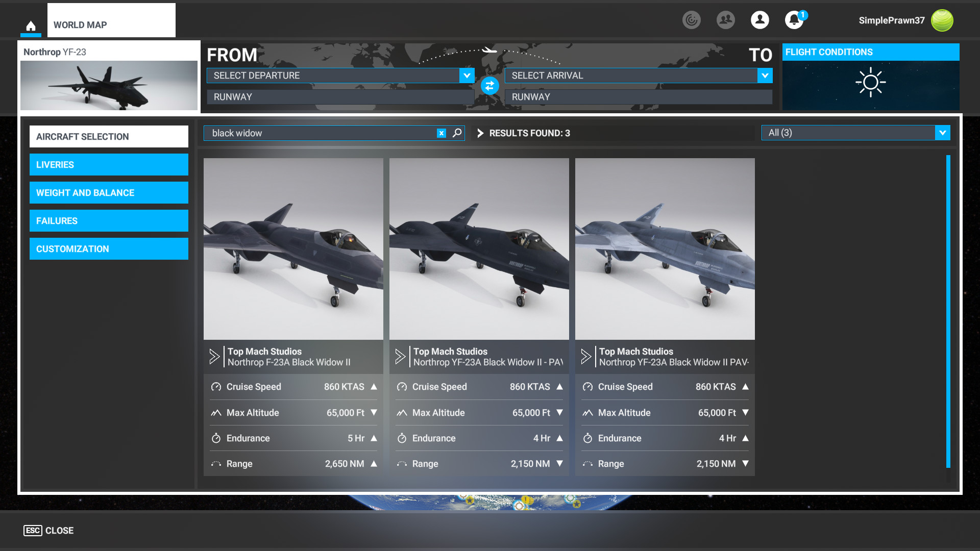
Task: Click the blue results scrollbar
Action: coord(948,311)
